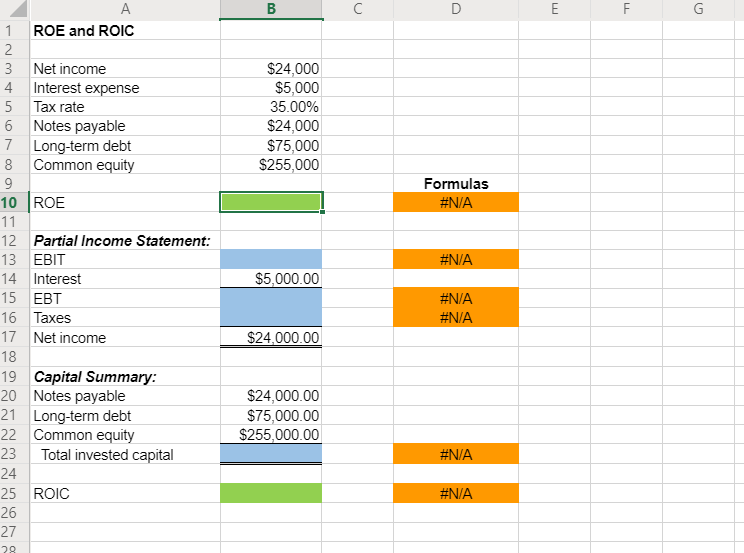This screenshot has width=744, height=553.
Task: Select column F header
Action: 627,9
